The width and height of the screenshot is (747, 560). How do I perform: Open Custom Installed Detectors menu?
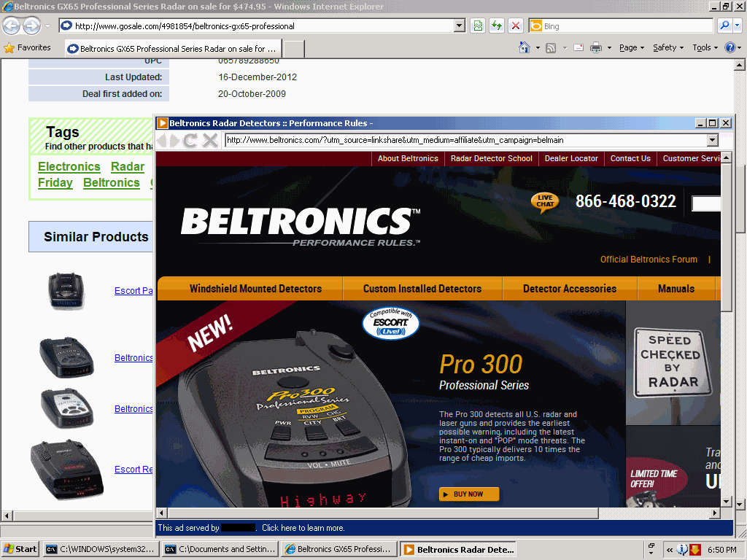422,289
